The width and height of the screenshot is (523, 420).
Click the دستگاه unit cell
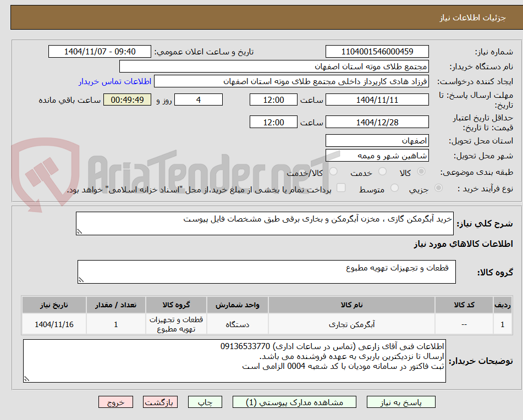coord(238,324)
